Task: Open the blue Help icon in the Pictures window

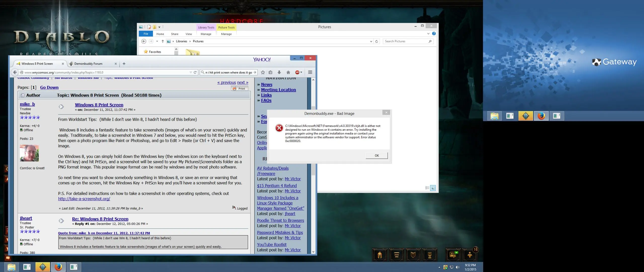Action: click(x=434, y=33)
